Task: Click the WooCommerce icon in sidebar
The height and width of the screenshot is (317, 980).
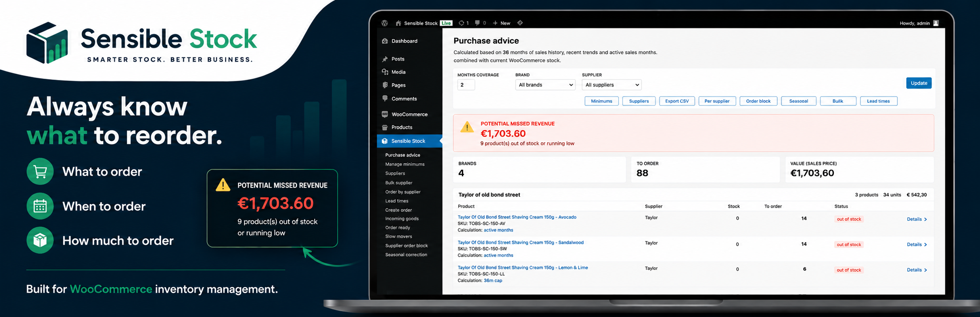Action: click(x=385, y=114)
